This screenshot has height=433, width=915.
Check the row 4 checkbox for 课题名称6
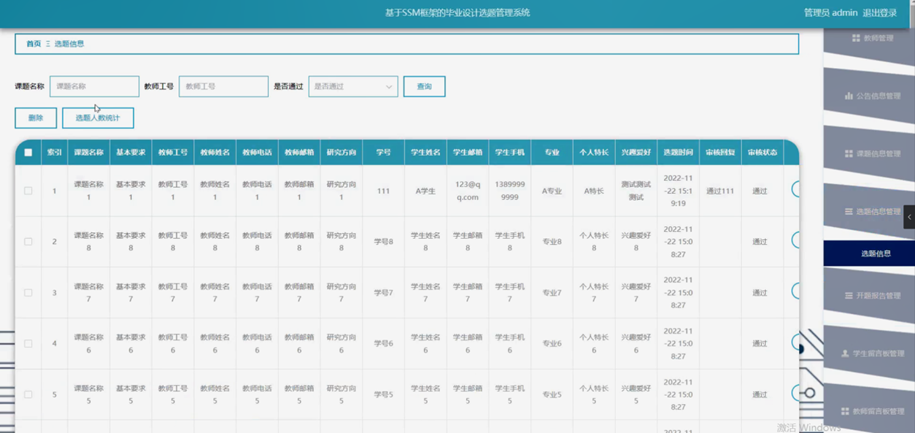pos(28,344)
